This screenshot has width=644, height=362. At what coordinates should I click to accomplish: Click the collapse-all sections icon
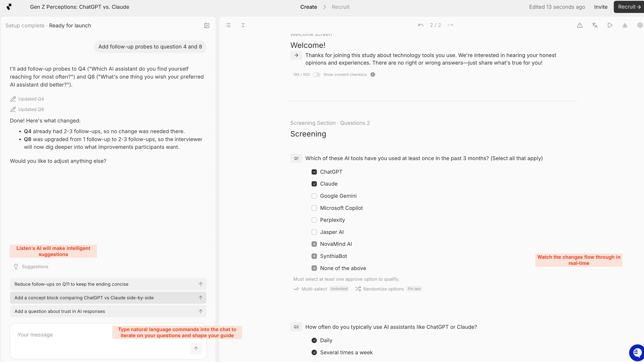[243, 25]
